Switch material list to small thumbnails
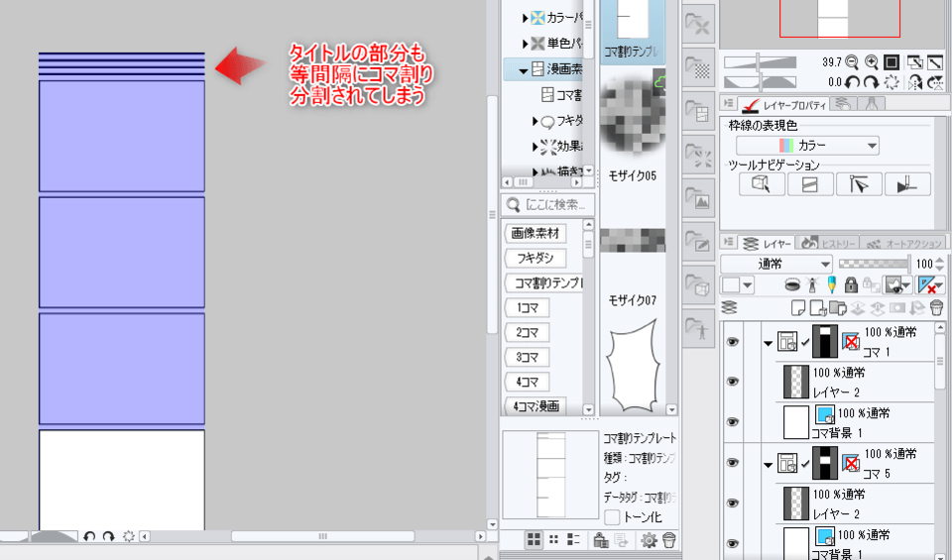Image resolution: width=952 pixels, height=560 pixels. pyautogui.click(x=553, y=539)
